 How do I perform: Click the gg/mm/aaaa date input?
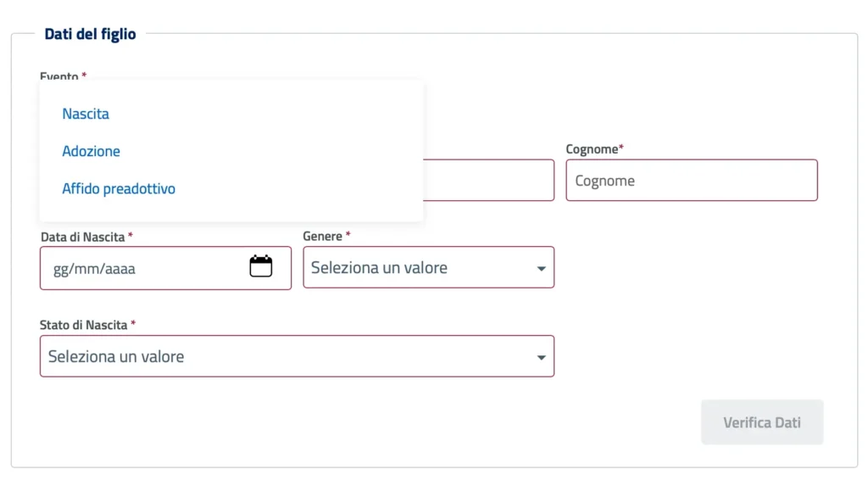pos(165,268)
